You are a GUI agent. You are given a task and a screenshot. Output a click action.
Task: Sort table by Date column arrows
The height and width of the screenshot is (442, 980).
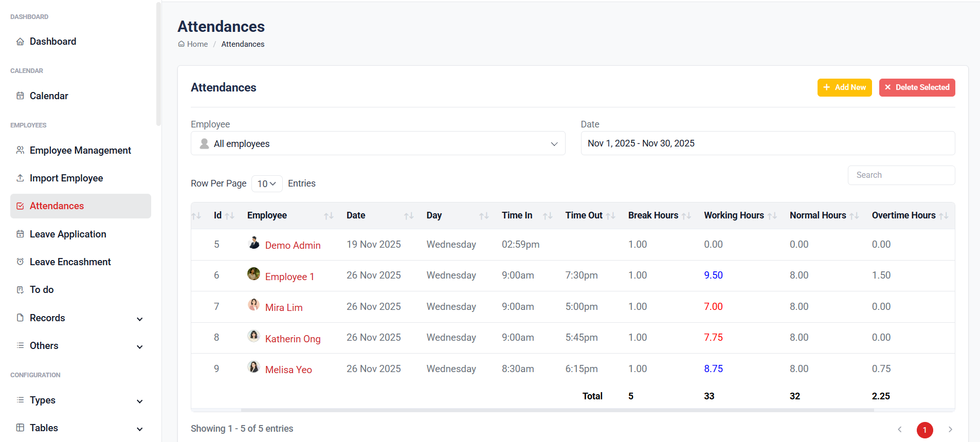(x=409, y=216)
